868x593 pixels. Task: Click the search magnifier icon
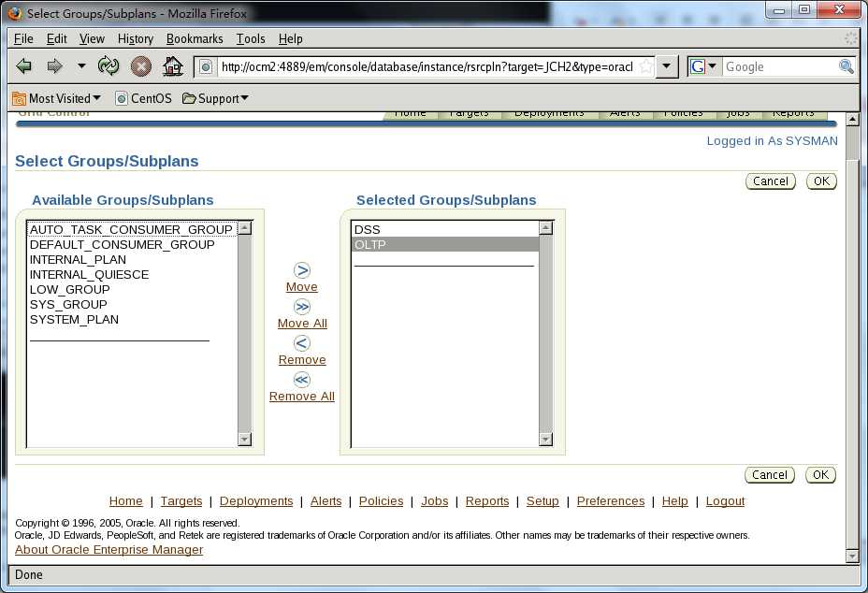coord(846,66)
